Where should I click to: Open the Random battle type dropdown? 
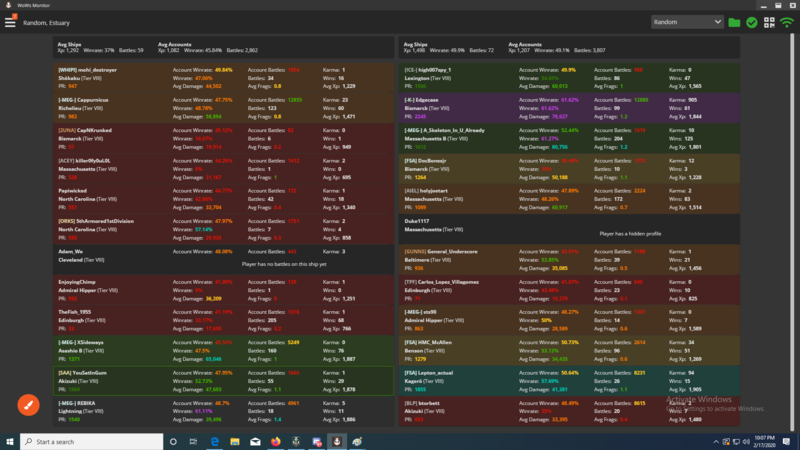(x=686, y=22)
